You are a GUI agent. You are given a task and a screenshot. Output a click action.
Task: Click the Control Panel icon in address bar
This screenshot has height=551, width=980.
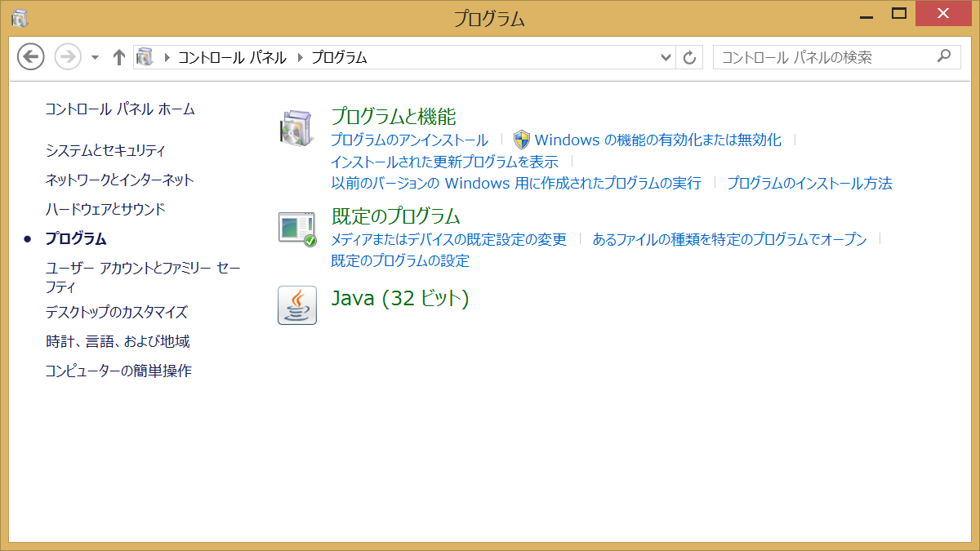tap(145, 57)
